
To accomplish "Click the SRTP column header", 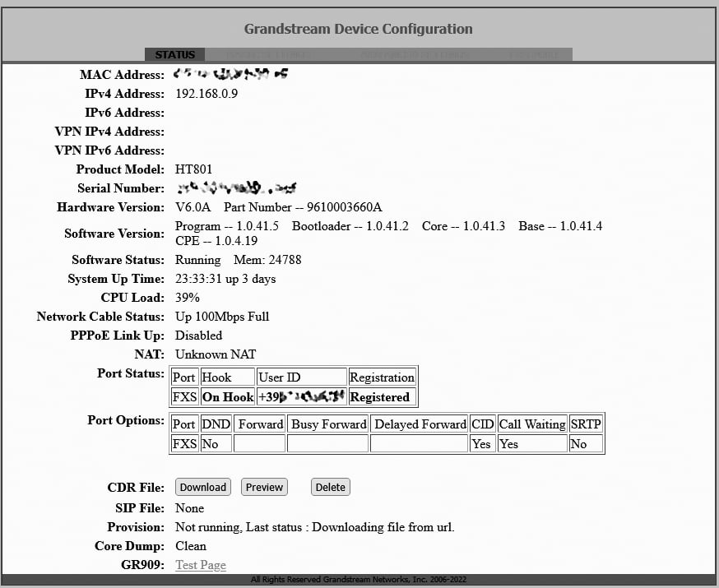I will click(x=586, y=424).
